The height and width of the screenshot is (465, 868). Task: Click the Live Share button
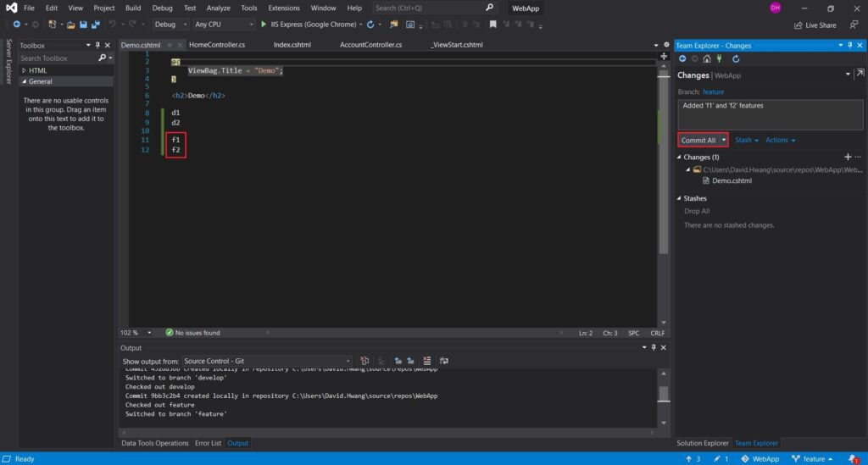(x=814, y=25)
